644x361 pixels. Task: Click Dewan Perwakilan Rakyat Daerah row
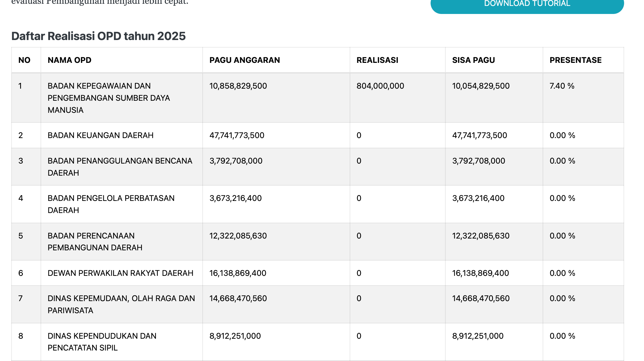pyautogui.click(x=120, y=273)
